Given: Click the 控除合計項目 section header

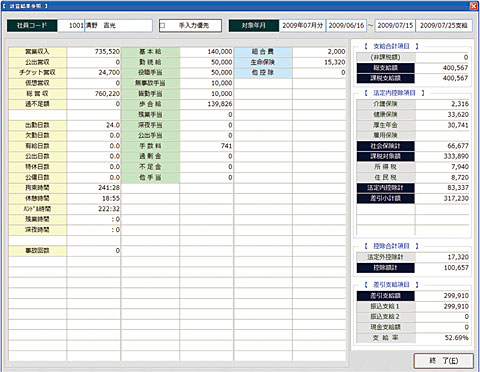Looking at the screenshot, I should pyautogui.click(x=391, y=246).
